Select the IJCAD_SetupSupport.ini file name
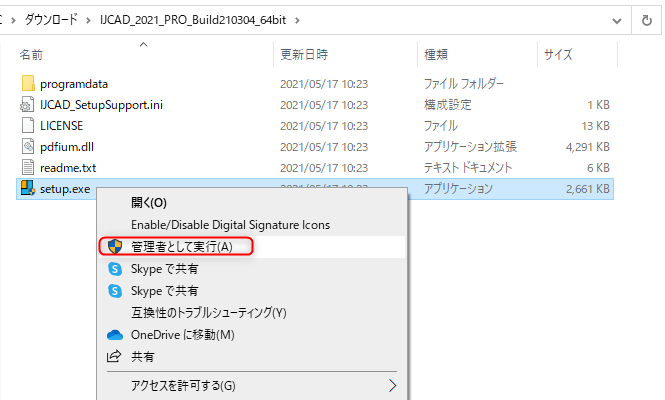This screenshot has width=665, height=400. (101, 105)
